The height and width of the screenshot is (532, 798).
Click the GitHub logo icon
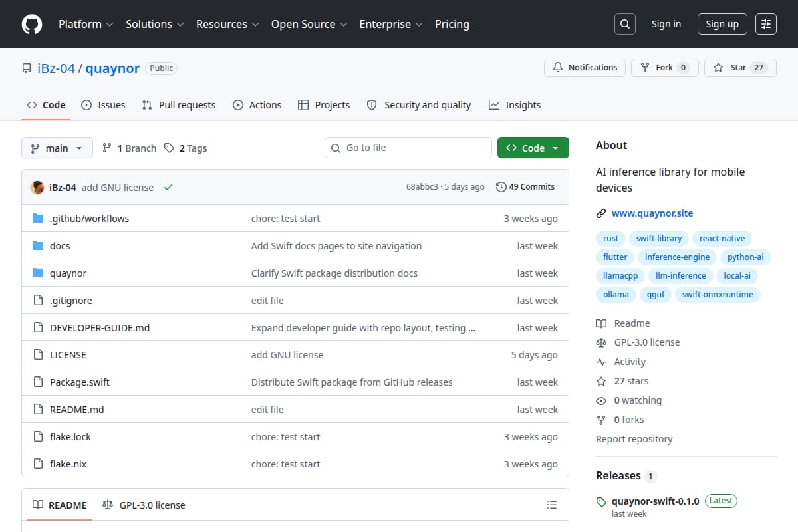pyautogui.click(x=32, y=24)
